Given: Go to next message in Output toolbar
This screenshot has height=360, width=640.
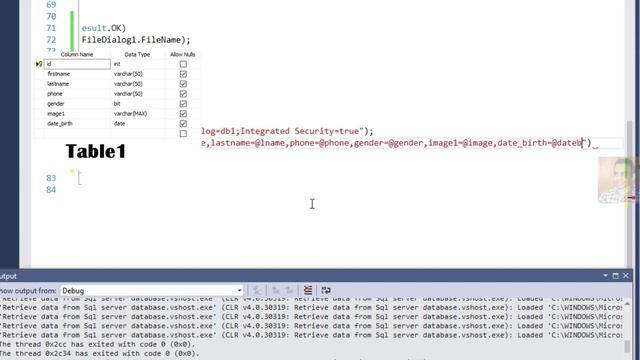Looking at the screenshot, I should coord(289,290).
